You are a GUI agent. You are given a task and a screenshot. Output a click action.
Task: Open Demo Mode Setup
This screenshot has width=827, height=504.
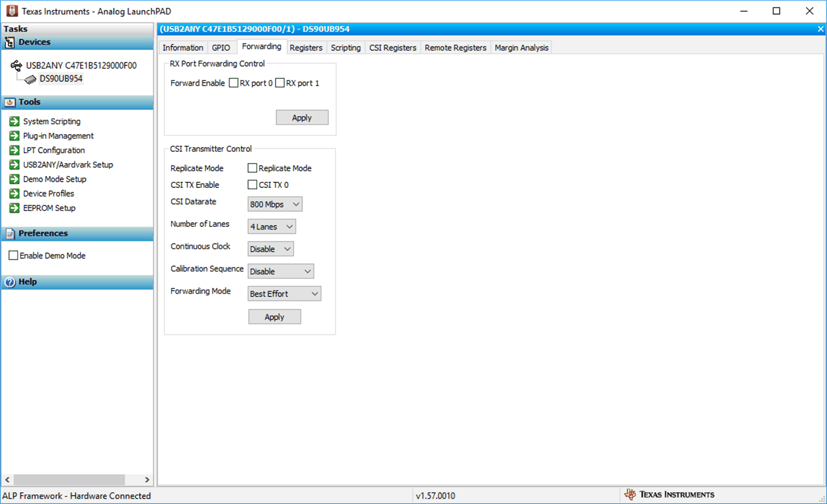[54, 179]
